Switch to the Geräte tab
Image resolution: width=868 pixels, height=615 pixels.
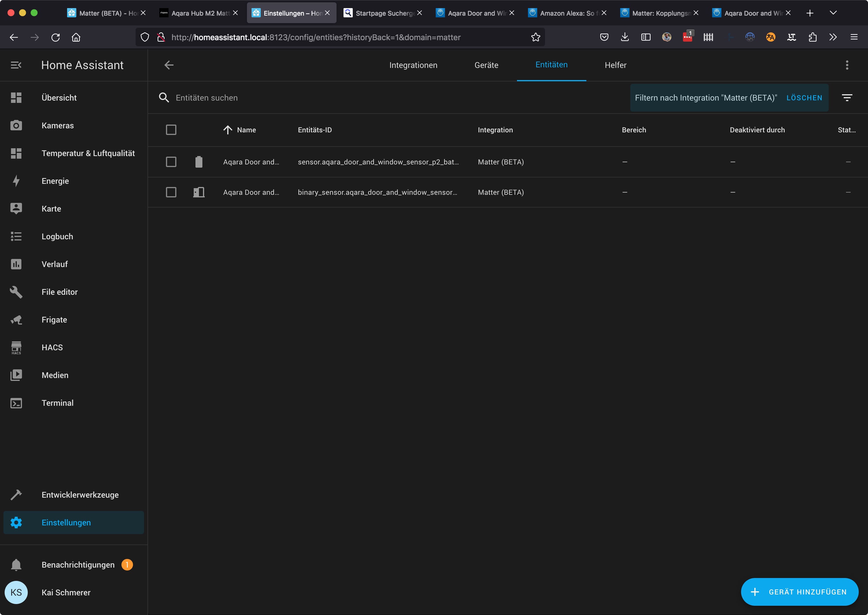(x=486, y=65)
